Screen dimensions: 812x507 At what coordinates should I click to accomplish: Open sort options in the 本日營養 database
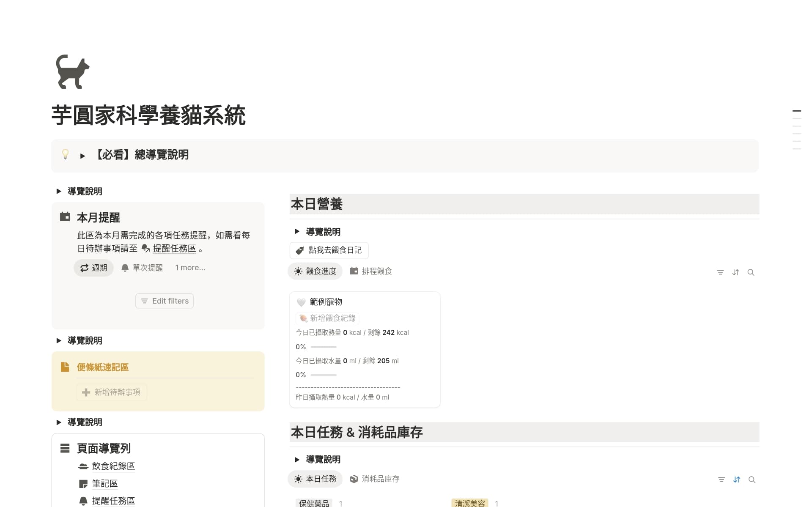[735, 272]
